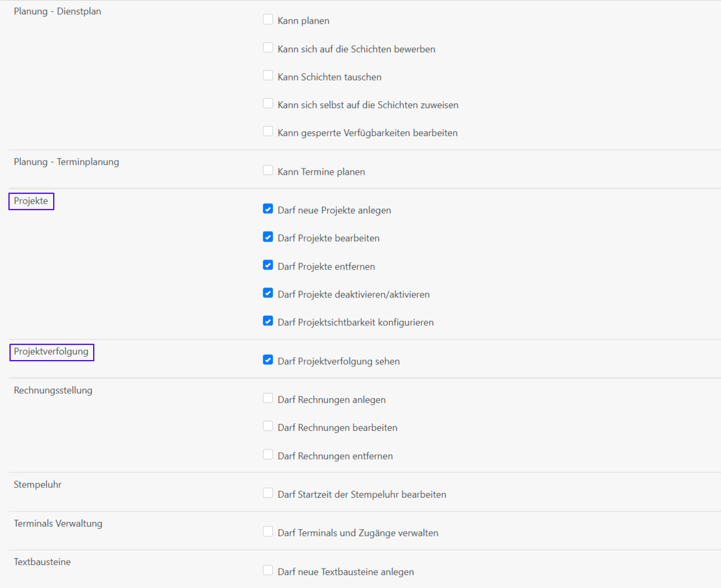721x588 pixels.
Task: Enable the 'Kann planen' checkbox
Action: point(268,20)
